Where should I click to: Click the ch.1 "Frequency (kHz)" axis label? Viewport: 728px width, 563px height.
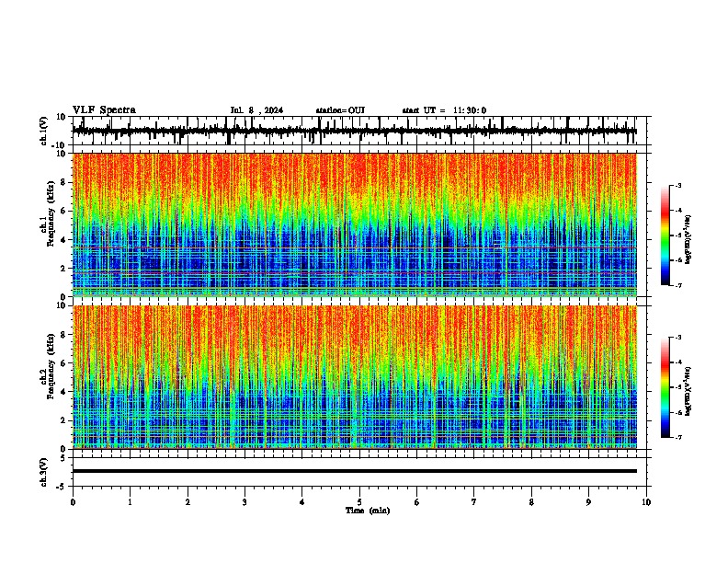[x=51, y=214]
